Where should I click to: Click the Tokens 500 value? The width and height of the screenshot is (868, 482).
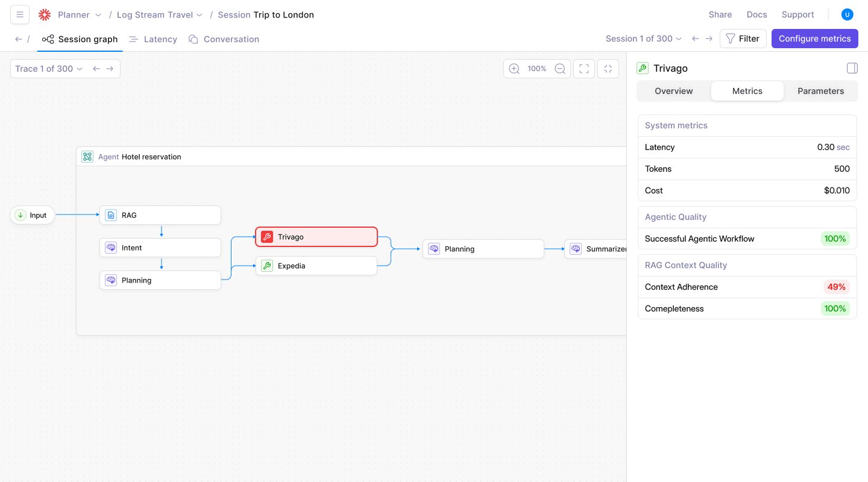(x=842, y=169)
